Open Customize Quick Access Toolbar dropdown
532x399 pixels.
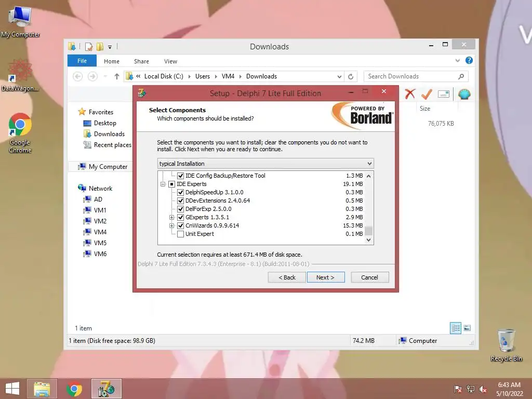coord(110,47)
